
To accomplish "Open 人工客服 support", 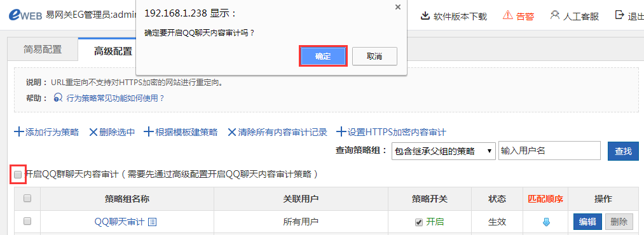I will [581, 17].
